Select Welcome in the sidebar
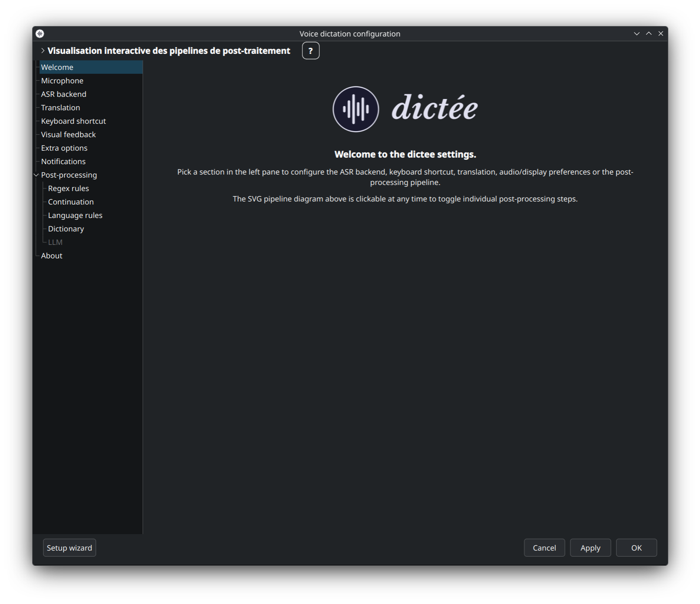Screen dimensions: 700x604 pyautogui.click(x=91, y=67)
